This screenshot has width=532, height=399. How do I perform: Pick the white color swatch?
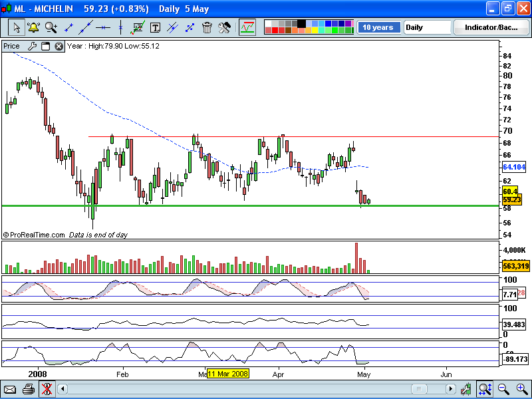pyautogui.click(x=268, y=23)
